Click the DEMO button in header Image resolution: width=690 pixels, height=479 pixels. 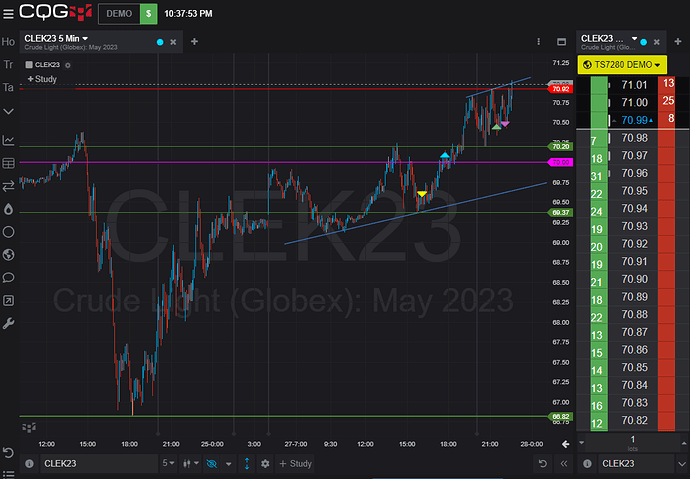(116, 14)
